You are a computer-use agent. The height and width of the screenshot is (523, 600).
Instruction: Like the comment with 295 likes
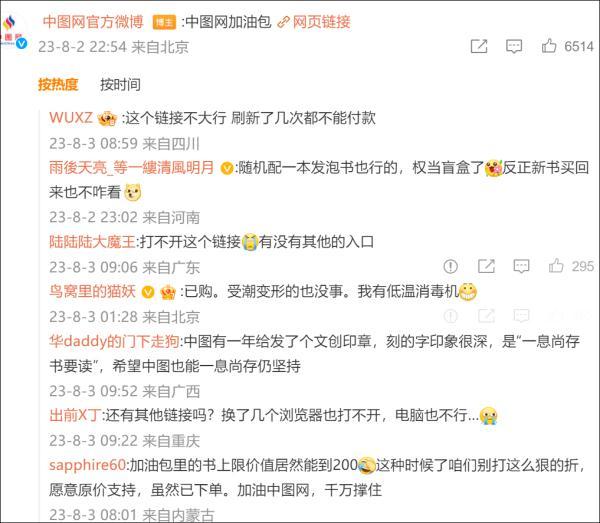coord(556,266)
